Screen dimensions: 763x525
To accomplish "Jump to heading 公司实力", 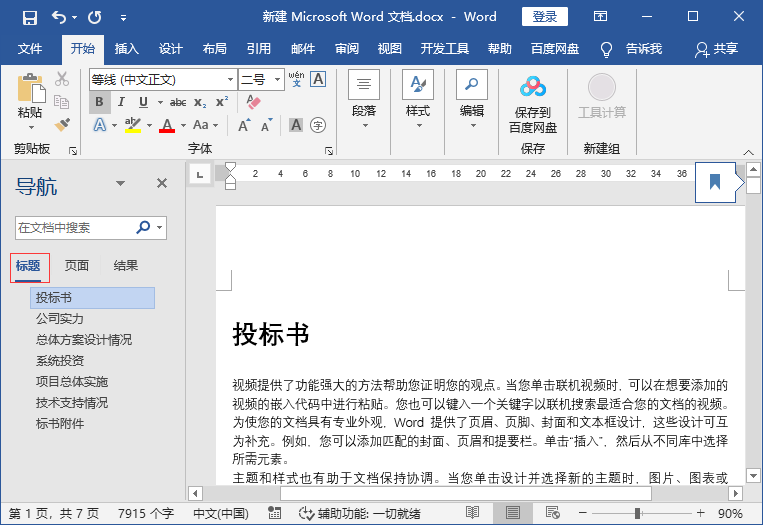I will click(x=60, y=319).
